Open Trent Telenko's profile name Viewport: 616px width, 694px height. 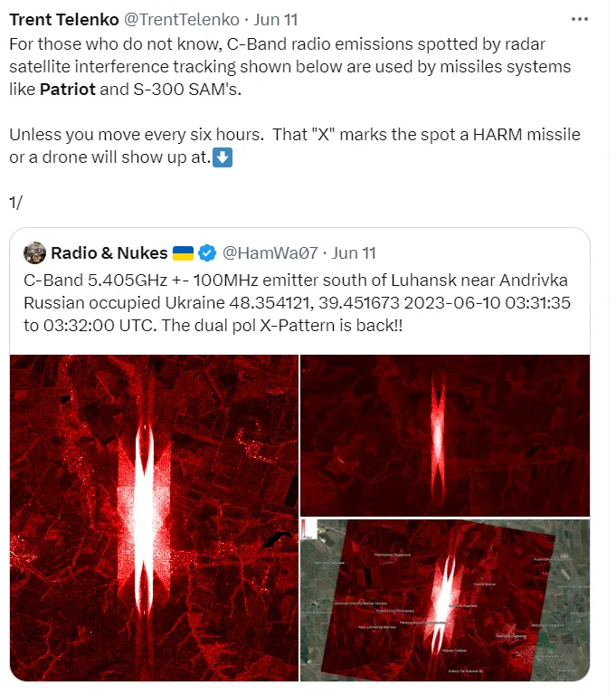point(64,20)
